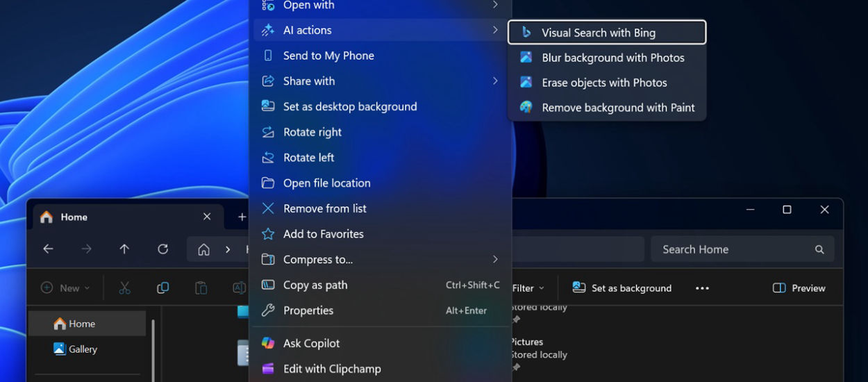Click the search magnifier icon

pos(819,249)
